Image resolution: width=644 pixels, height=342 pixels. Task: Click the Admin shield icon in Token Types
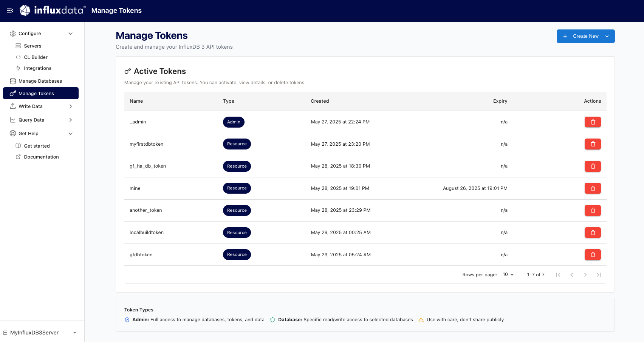click(x=127, y=320)
